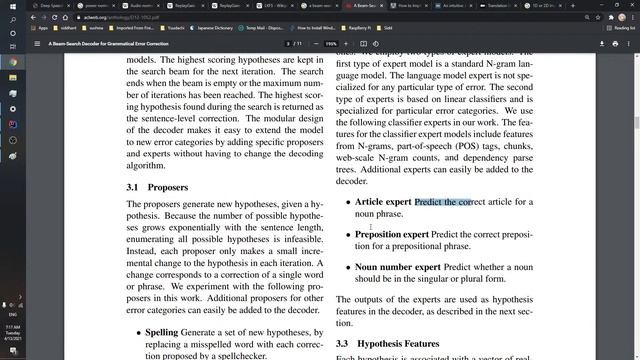Open the Reading list panel
The width and height of the screenshot is (640, 360).
click(621, 28)
